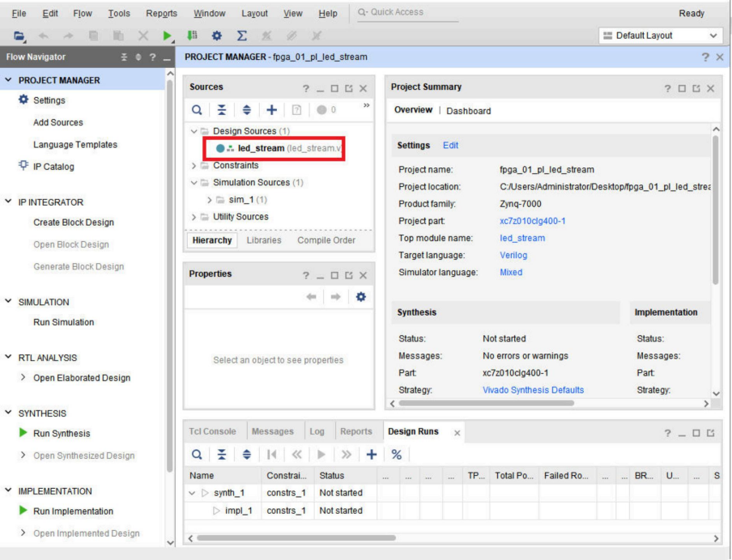Click the green Run flow toolbar arrow
The image size is (732, 560).
pos(168,36)
